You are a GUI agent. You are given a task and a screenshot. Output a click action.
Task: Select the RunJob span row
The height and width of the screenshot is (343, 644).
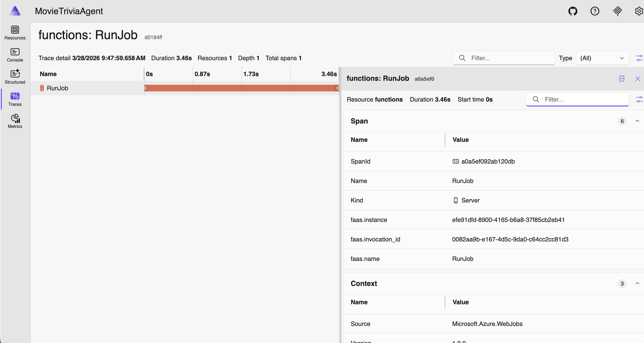coord(57,88)
